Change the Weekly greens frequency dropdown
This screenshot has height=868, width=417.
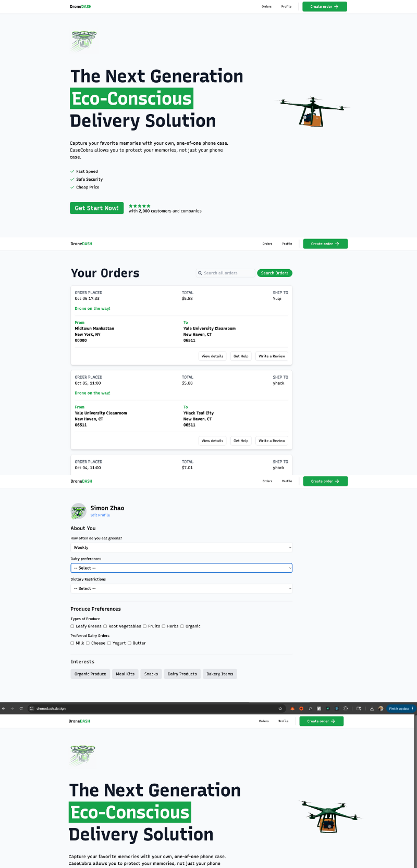tap(181, 547)
